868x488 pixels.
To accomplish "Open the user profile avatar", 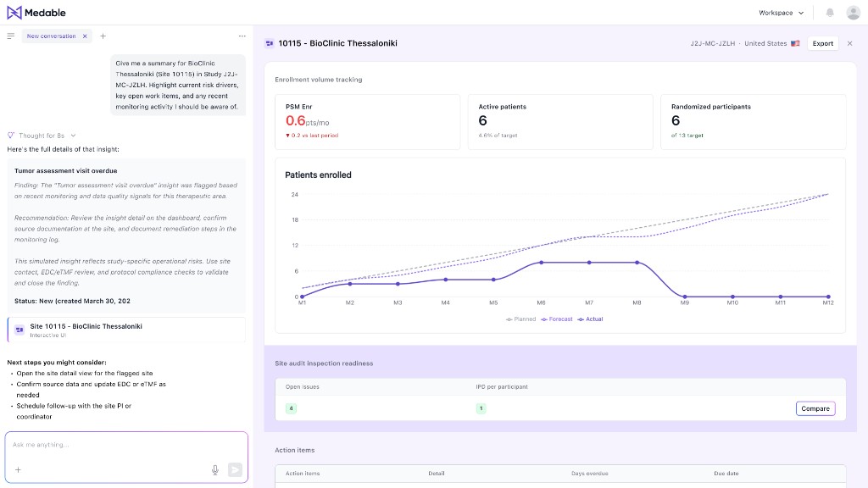I will coord(853,12).
